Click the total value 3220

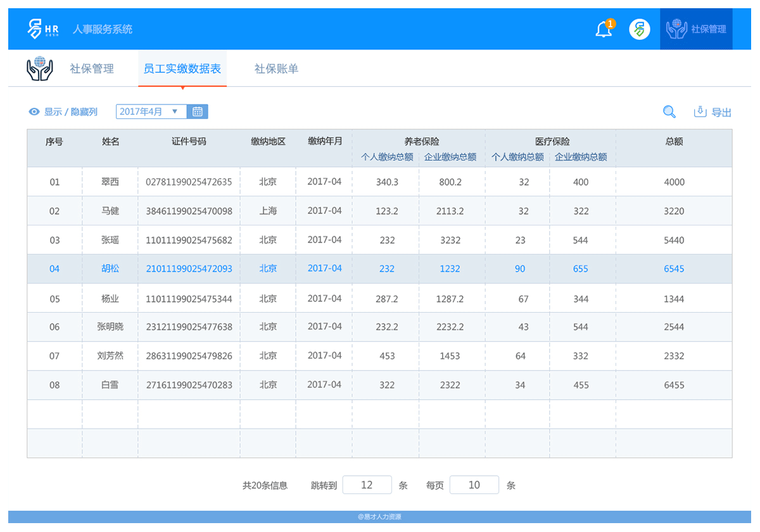(674, 212)
